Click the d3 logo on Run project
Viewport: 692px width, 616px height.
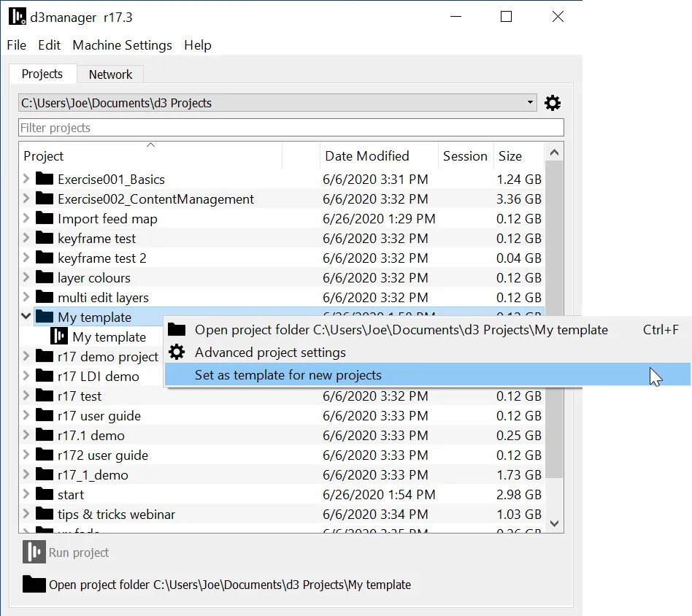pyautogui.click(x=33, y=553)
